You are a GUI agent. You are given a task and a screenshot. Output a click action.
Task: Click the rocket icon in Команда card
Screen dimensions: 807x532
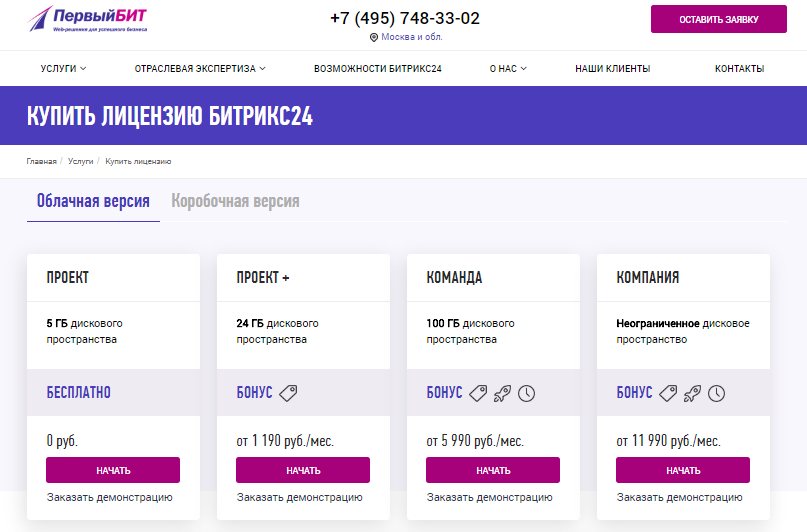coord(502,393)
